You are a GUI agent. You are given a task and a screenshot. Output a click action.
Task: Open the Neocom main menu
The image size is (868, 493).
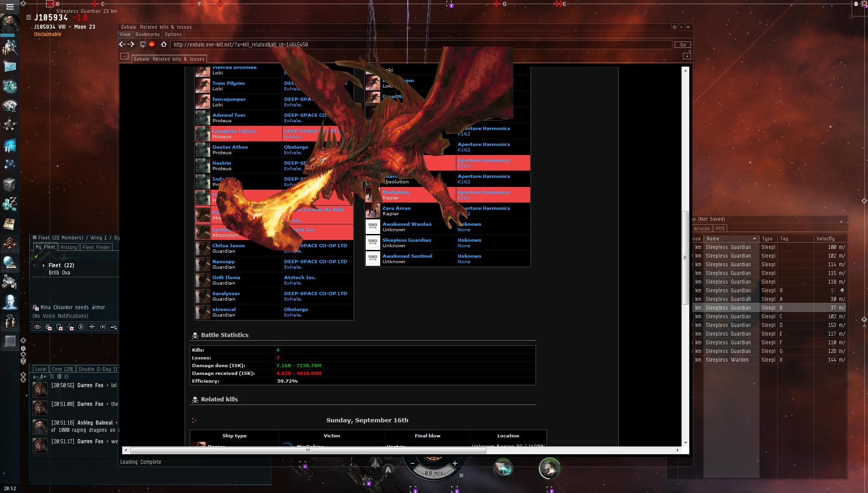(10, 7)
